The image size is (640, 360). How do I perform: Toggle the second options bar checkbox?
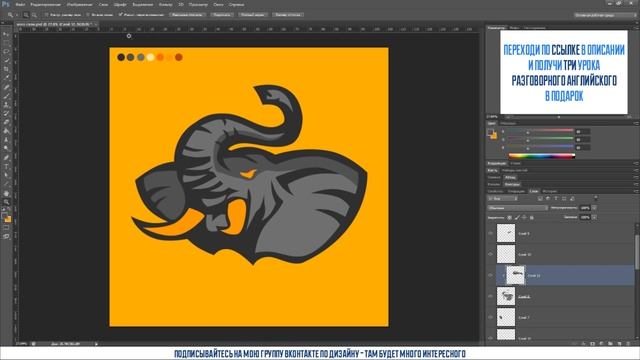pyautogui.click(x=88, y=15)
